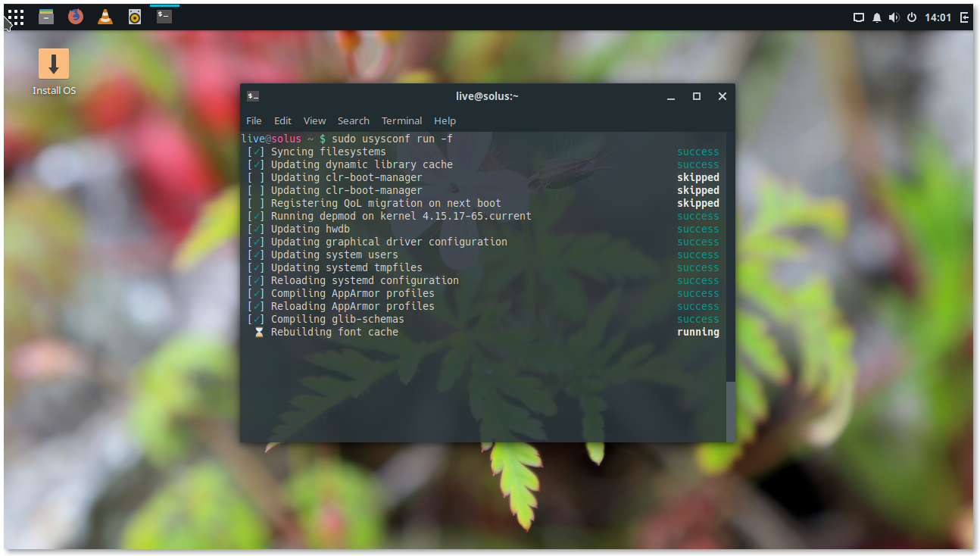Click the 'success' status of Syncing filesystems
980x556 pixels.
698,151
